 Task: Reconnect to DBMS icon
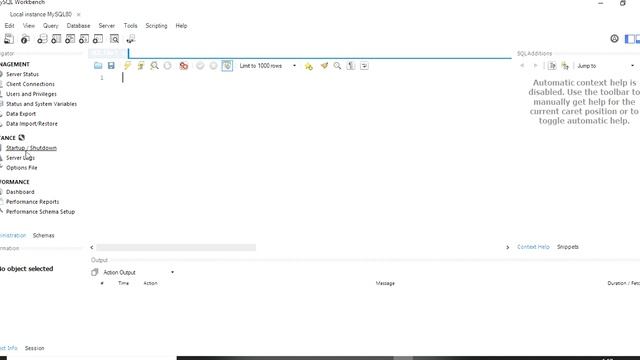pyautogui.click(x=130, y=39)
